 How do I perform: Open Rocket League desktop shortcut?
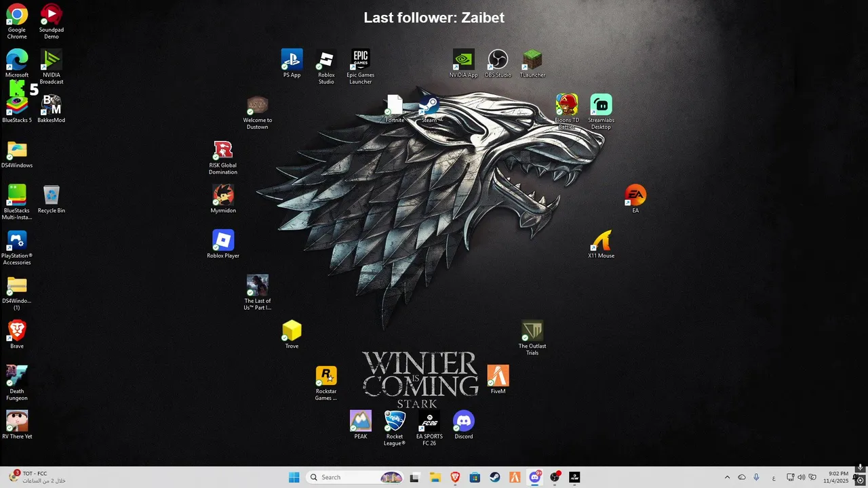395,428
